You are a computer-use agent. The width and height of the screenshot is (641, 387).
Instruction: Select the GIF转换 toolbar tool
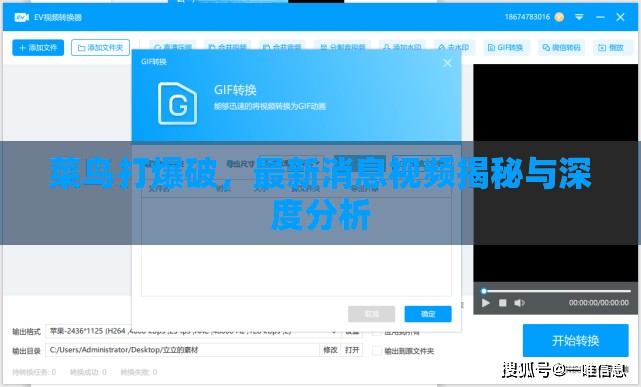pos(506,48)
